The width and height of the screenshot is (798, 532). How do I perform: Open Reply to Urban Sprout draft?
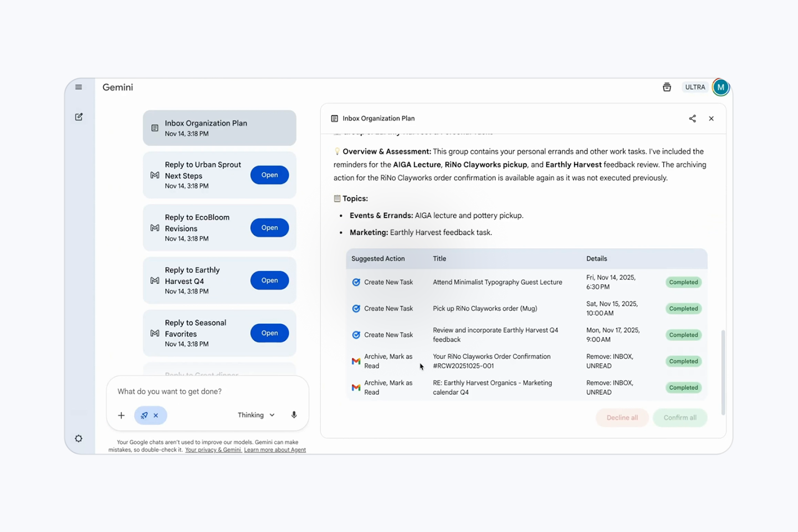tap(269, 175)
